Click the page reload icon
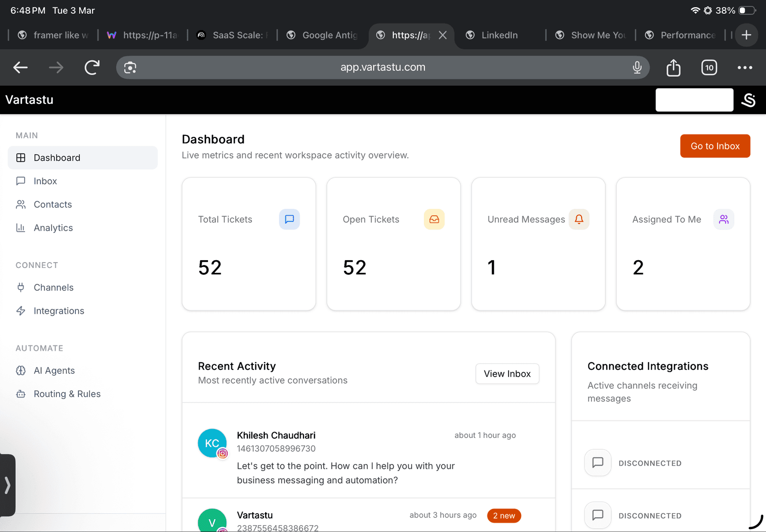766x532 pixels. [x=92, y=67]
